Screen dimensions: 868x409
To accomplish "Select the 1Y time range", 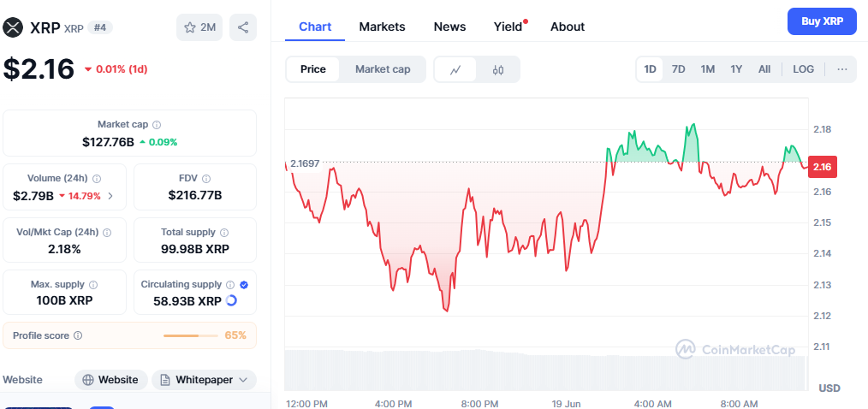I will [x=735, y=69].
